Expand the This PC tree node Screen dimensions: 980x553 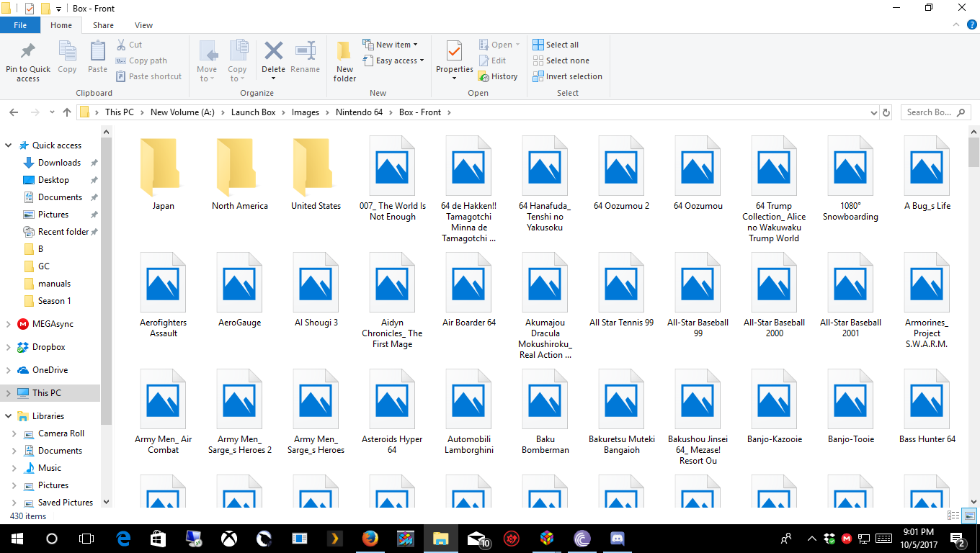pos(9,393)
